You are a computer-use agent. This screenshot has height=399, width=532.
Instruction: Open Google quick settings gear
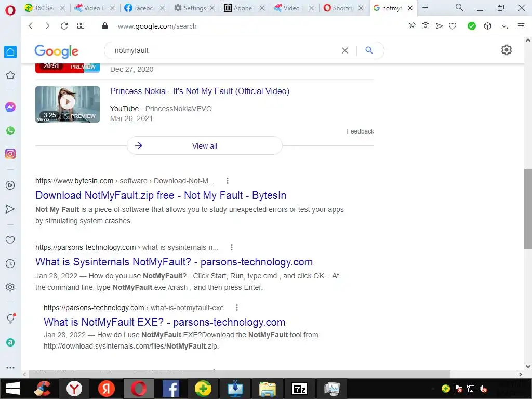tap(506, 50)
